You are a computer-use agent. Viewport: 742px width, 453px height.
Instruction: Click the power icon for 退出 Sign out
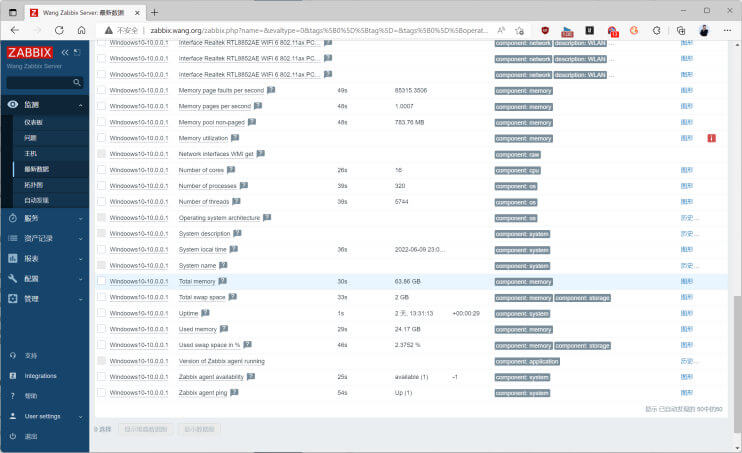click(x=13, y=436)
